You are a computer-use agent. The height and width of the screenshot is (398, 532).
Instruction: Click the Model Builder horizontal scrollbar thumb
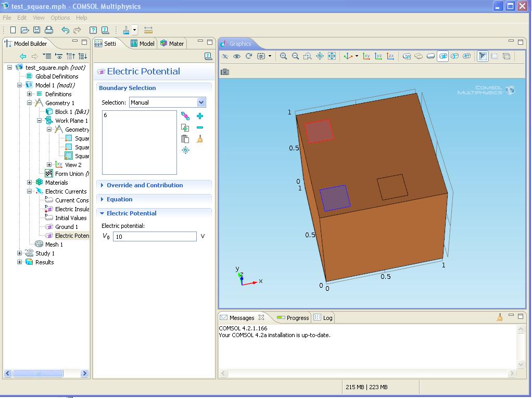37,373
